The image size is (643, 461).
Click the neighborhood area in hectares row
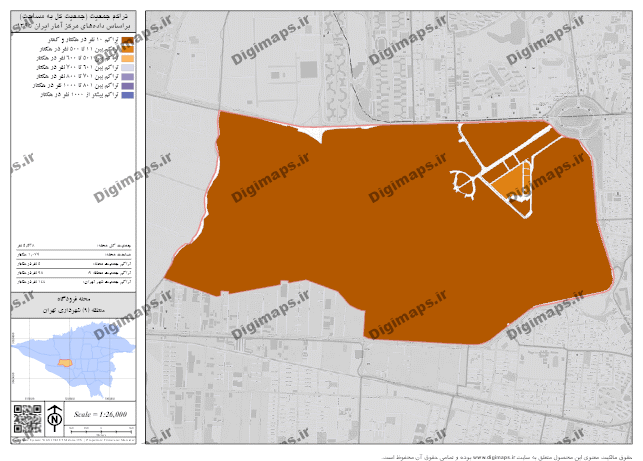(x=73, y=254)
